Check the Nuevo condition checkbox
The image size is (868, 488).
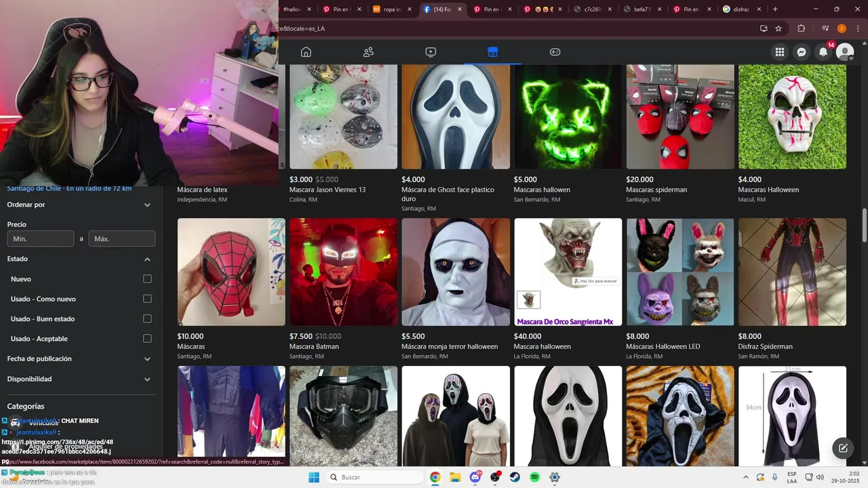click(147, 279)
